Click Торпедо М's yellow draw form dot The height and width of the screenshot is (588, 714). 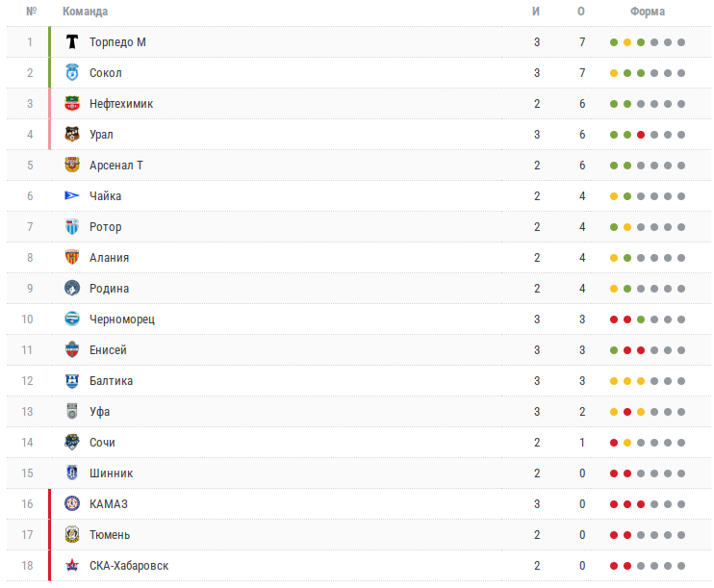click(627, 42)
